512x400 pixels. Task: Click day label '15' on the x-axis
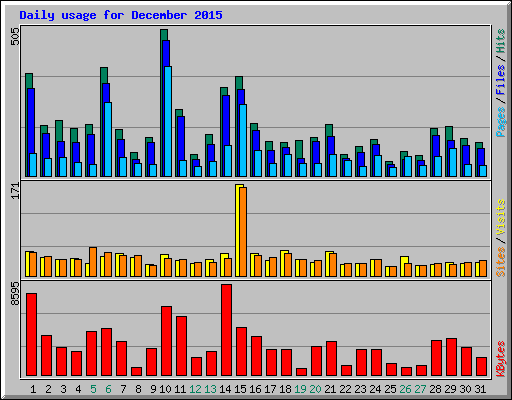point(240,389)
